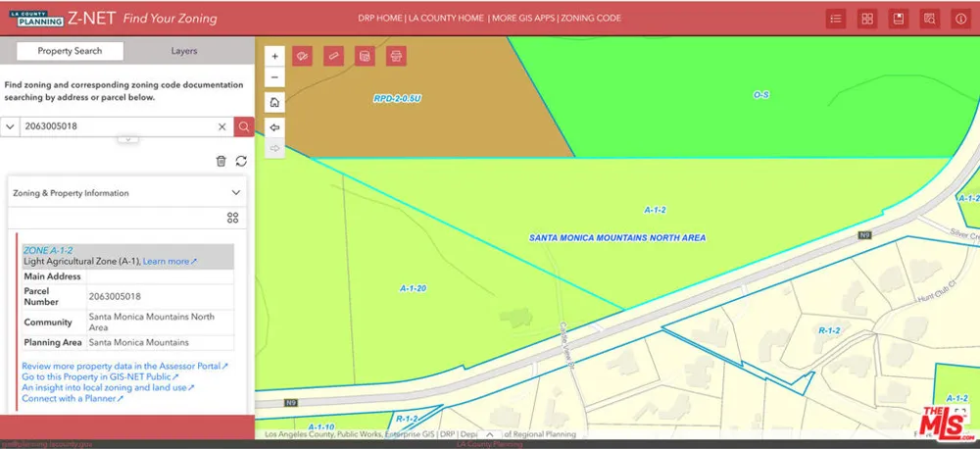Clear the parcel search text
Image resolution: width=980 pixels, height=449 pixels.
point(221,126)
